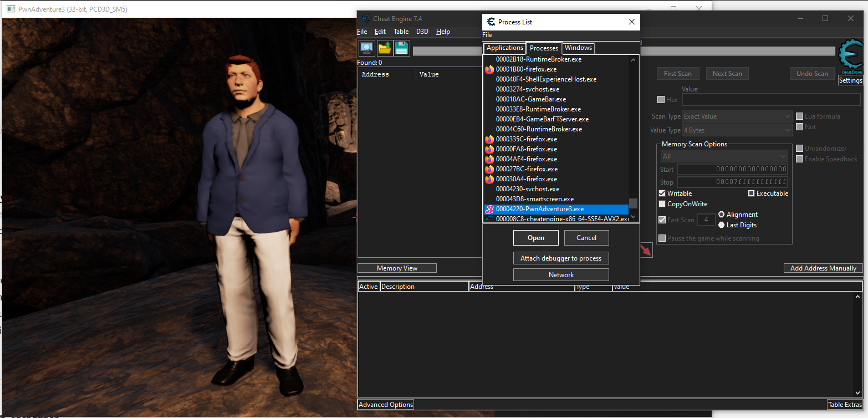Click Add Address Manually button
Screen dimensions: 868x418
tap(823, 268)
